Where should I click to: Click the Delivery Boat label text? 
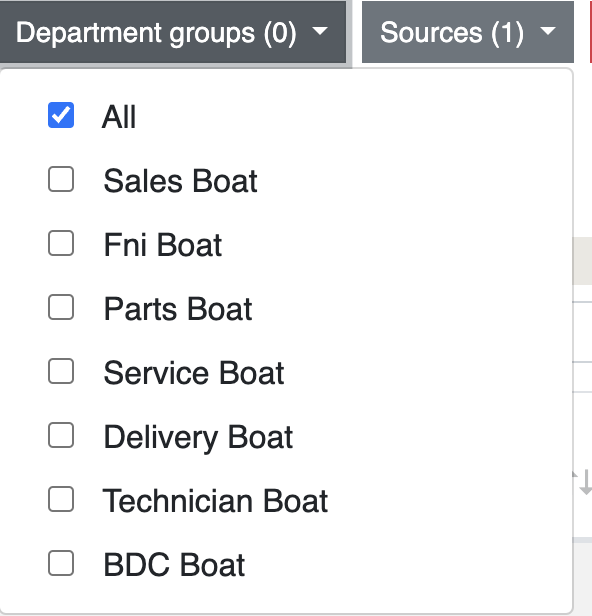click(198, 438)
